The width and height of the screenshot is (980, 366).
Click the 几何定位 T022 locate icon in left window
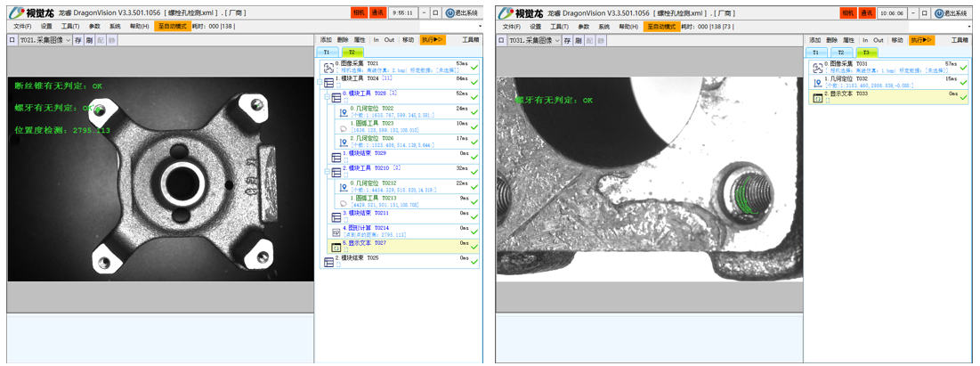click(x=343, y=112)
